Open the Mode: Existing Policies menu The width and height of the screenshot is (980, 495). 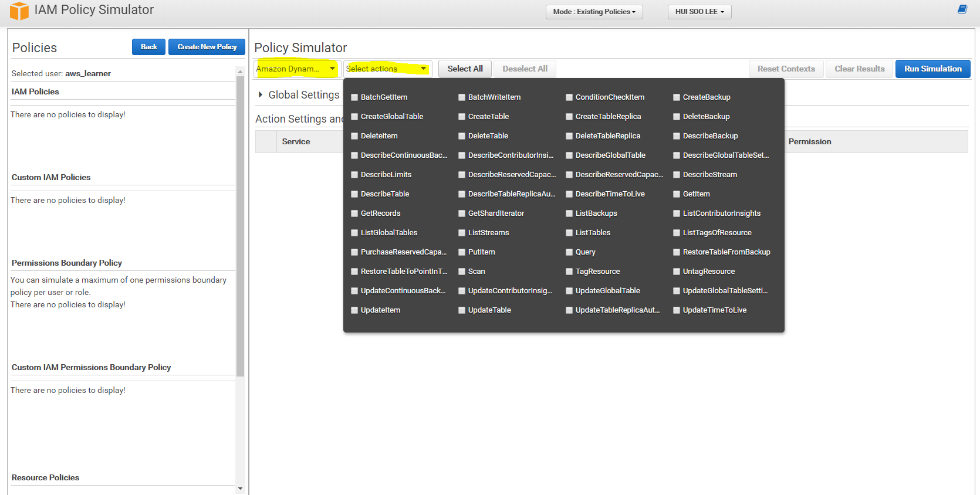594,12
